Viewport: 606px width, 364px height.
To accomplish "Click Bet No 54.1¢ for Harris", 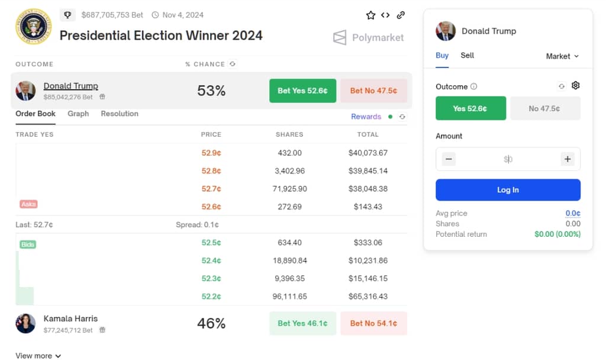I will coord(373,323).
